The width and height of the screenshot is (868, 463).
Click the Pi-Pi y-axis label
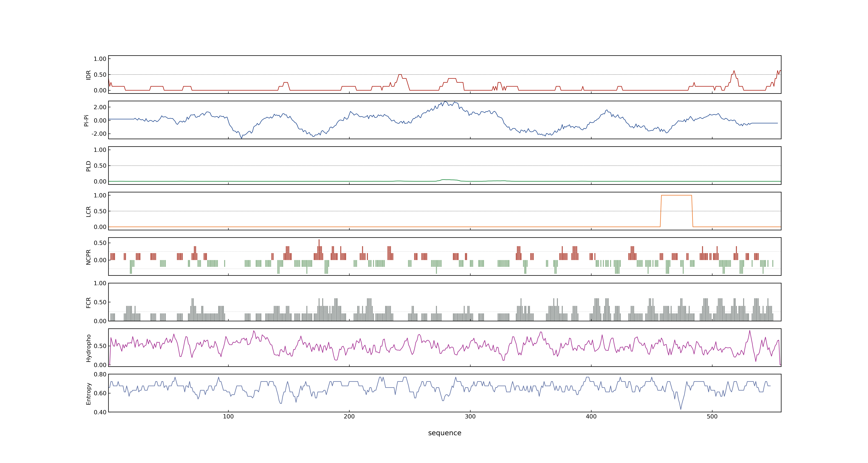coord(86,120)
